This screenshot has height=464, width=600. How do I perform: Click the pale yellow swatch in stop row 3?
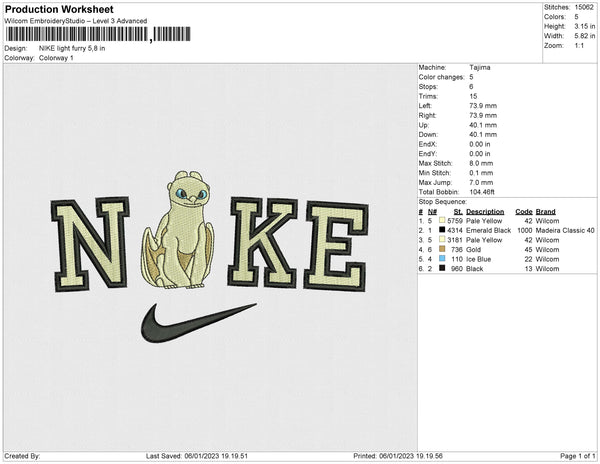pos(442,239)
